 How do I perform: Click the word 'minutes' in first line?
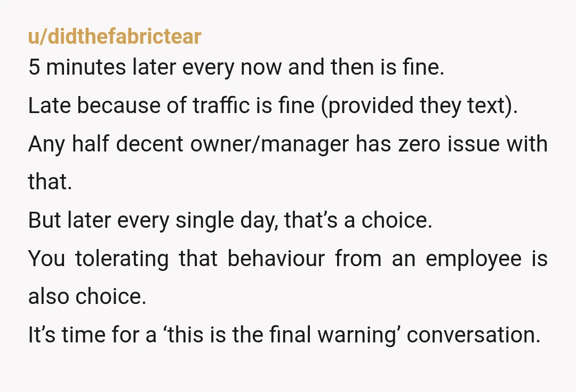[86, 67]
